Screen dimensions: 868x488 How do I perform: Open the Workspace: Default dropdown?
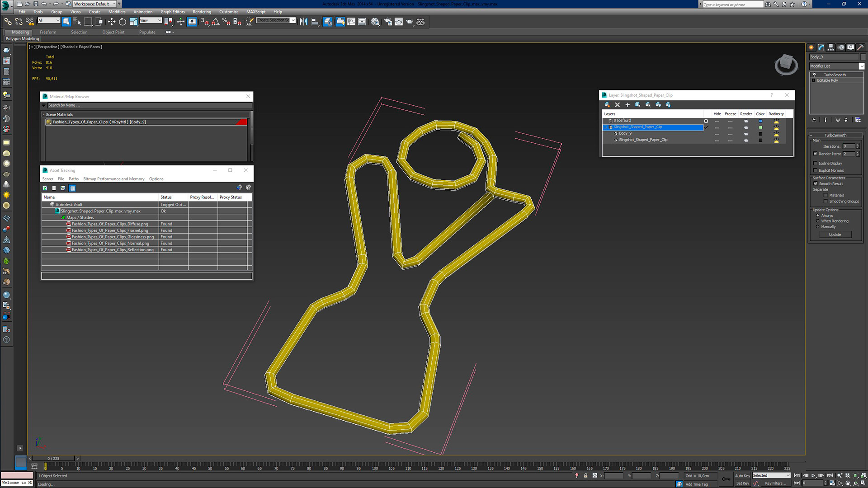point(94,4)
